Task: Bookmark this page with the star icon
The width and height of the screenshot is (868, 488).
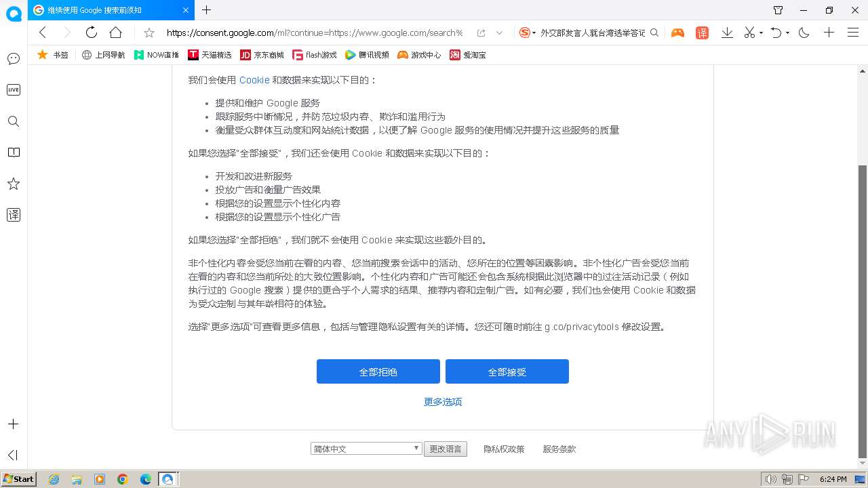Action: click(x=149, y=33)
